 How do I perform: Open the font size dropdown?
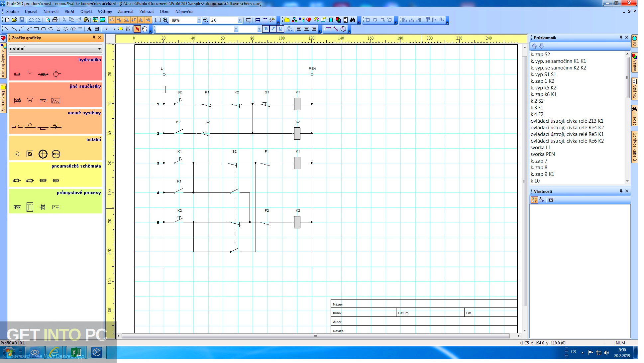click(259, 29)
